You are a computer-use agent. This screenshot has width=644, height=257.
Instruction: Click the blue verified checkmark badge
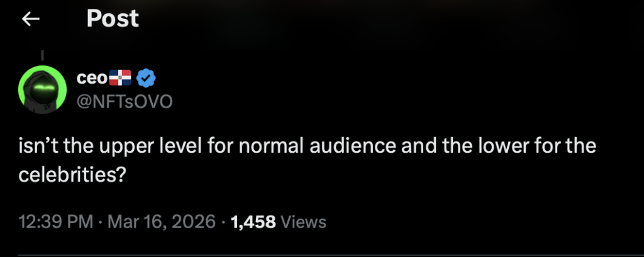(x=146, y=79)
